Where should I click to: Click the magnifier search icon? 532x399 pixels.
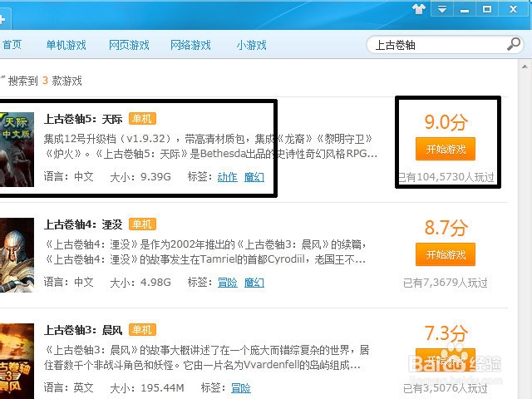coord(514,44)
